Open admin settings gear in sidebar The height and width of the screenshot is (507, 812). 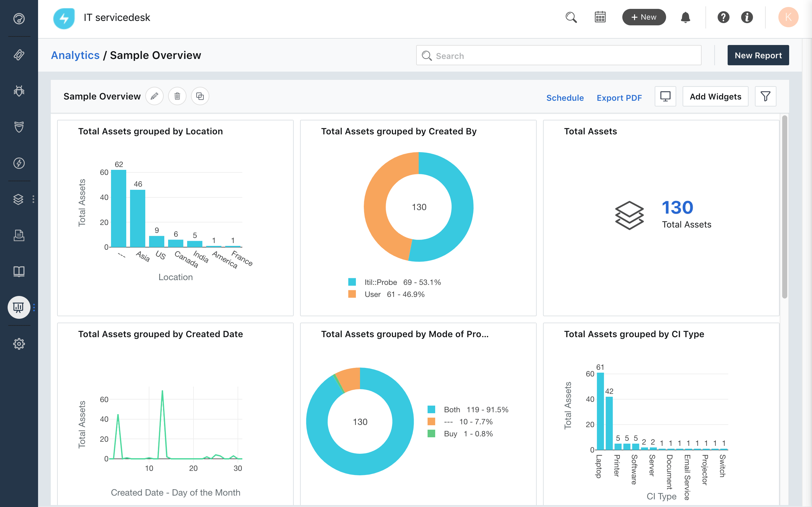[x=19, y=344]
